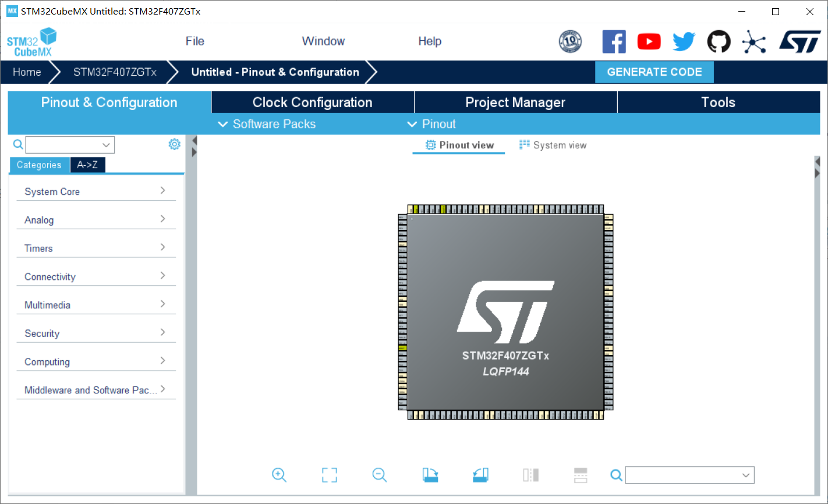This screenshot has width=828, height=504.
Task: Expand the System Core category
Action: [x=96, y=191]
